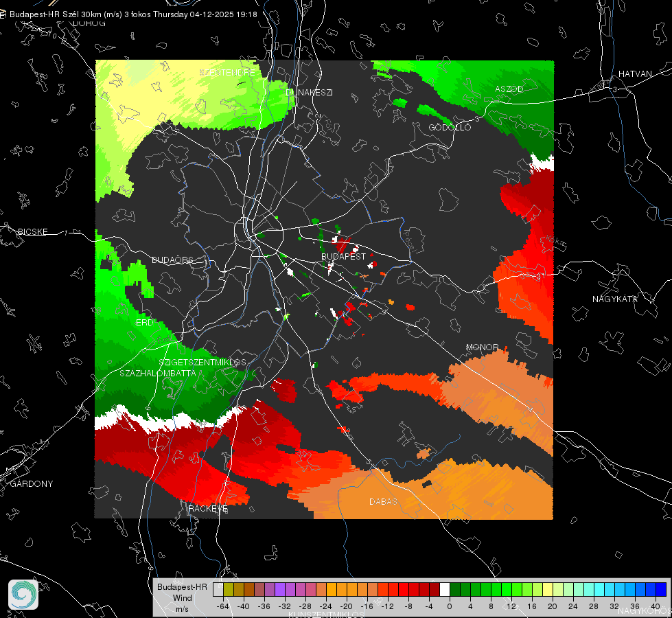The height and width of the screenshot is (618, 672).
Task: Click the MONOR town label
Action: click(482, 347)
